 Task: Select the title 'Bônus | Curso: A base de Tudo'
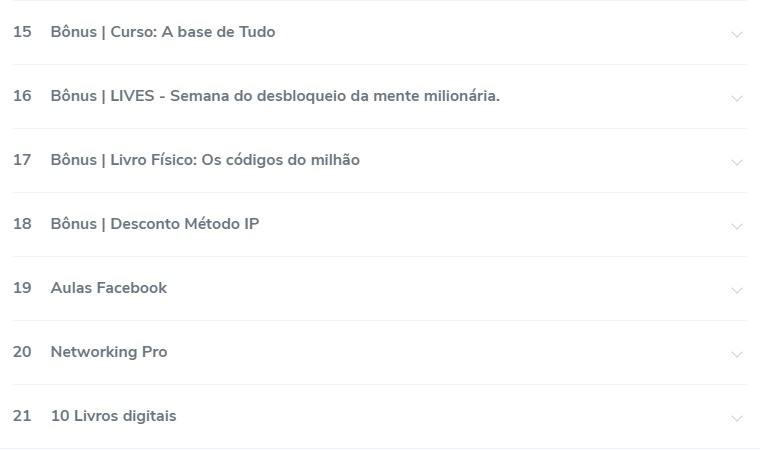pyautogui.click(x=163, y=32)
